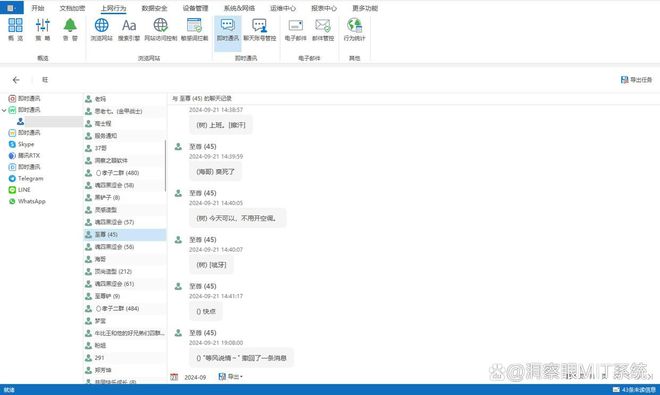The height and width of the screenshot is (395, 660).
Task: Select the user account node under green 即时通讯
Action: pyautogui.click(x=49, y=121)
